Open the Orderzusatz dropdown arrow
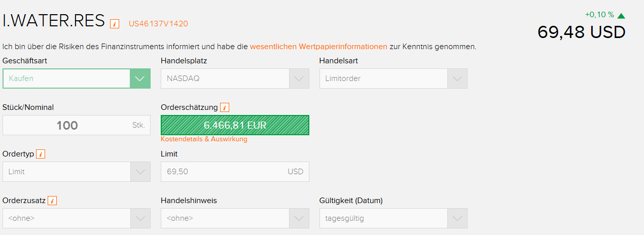The image size is (644, 235). click(140, 218)
